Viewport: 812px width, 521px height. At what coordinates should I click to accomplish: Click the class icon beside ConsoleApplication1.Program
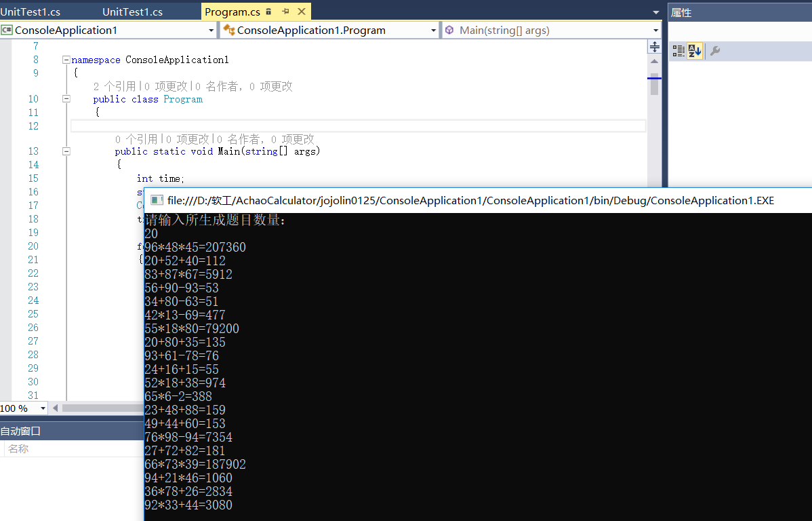[x=229, y=30]
